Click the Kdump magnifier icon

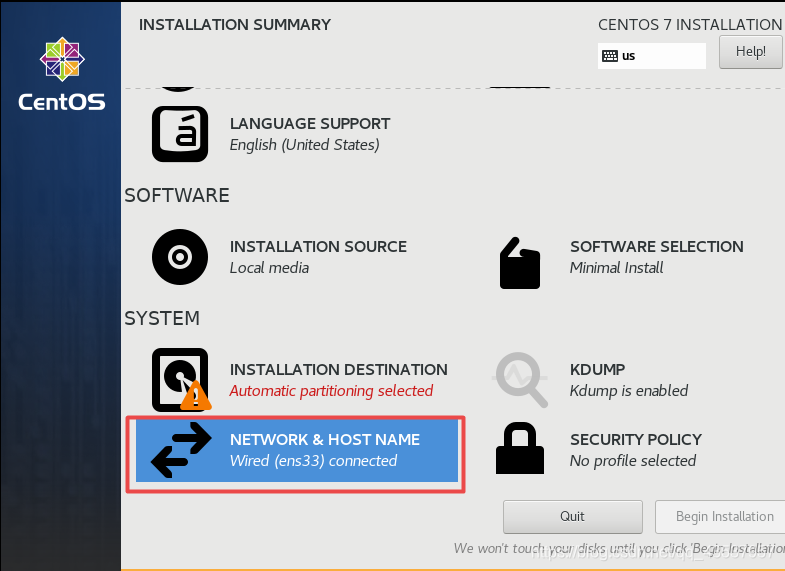[520, 379]
